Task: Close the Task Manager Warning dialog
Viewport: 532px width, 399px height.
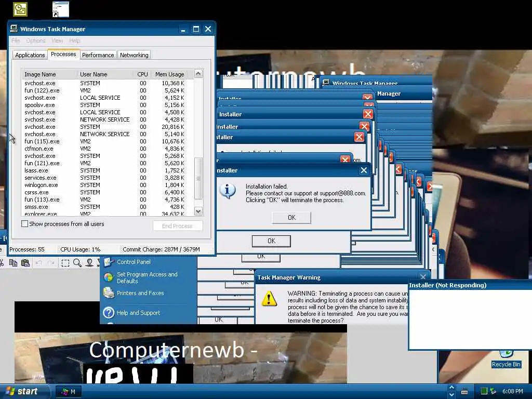Action: pyautogui.click(x=423, y=277)
